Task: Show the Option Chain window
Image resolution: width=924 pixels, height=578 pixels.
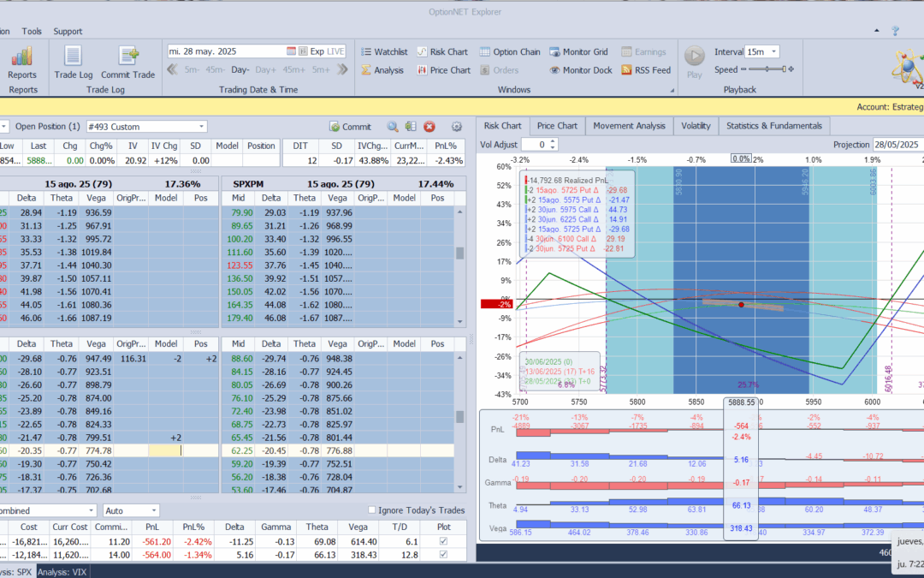Action: tap(510, 51)
